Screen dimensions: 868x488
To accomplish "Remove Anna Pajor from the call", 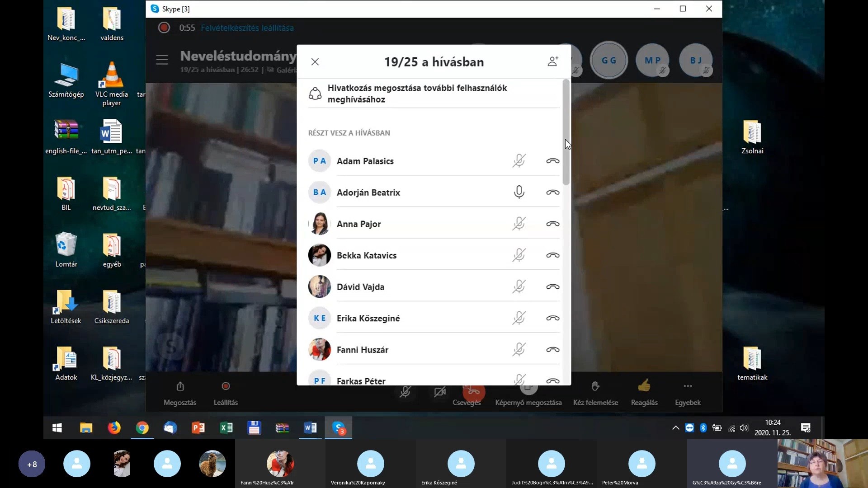I will [x=552, y=224].
